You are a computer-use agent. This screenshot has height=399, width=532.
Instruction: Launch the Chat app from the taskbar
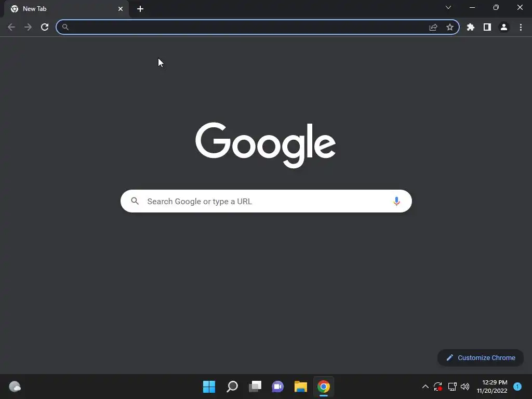pos(277,387)
